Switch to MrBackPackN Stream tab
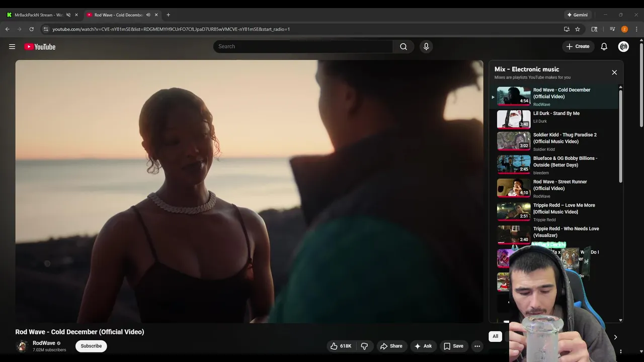The width and height of the screenshot is (644, 362). [x=41, y=15]
